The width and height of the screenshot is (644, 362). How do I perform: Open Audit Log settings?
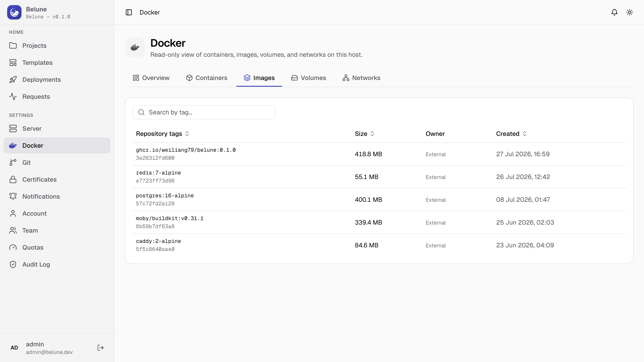pyautogui.click(x=57, y=264)
